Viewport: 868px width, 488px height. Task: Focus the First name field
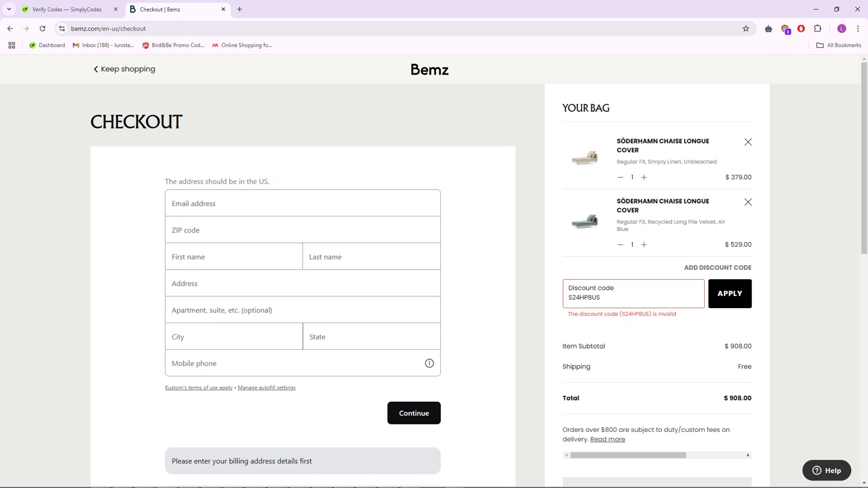(234, 257)
